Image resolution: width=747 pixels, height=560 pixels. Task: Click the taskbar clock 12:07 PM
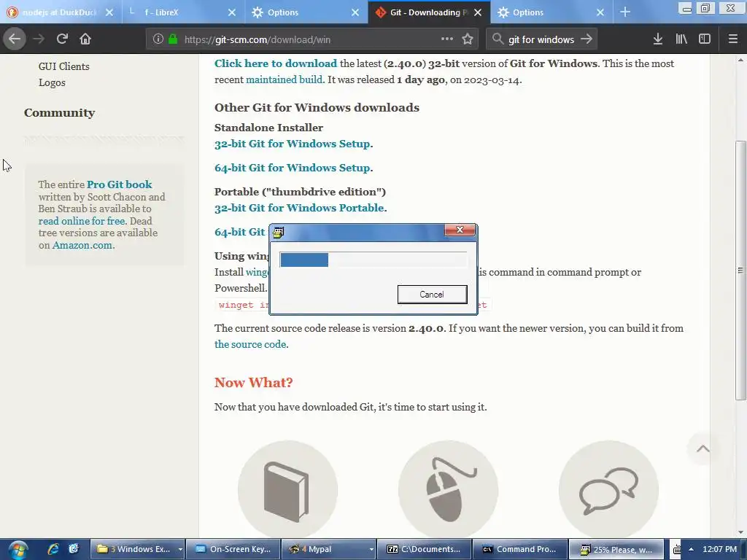pyautogui.click(x=719, y=549)
